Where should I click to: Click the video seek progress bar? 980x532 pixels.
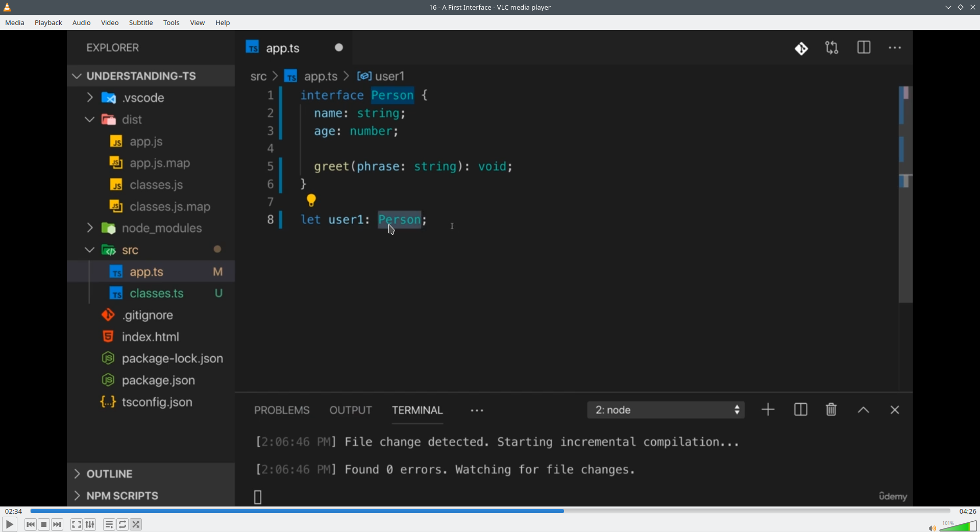tap(490, 511)
